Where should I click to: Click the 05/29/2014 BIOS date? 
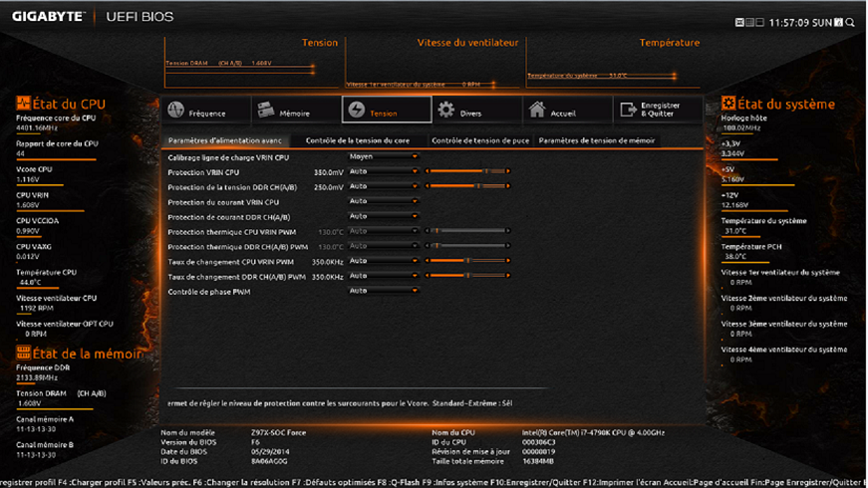[271, 451]
